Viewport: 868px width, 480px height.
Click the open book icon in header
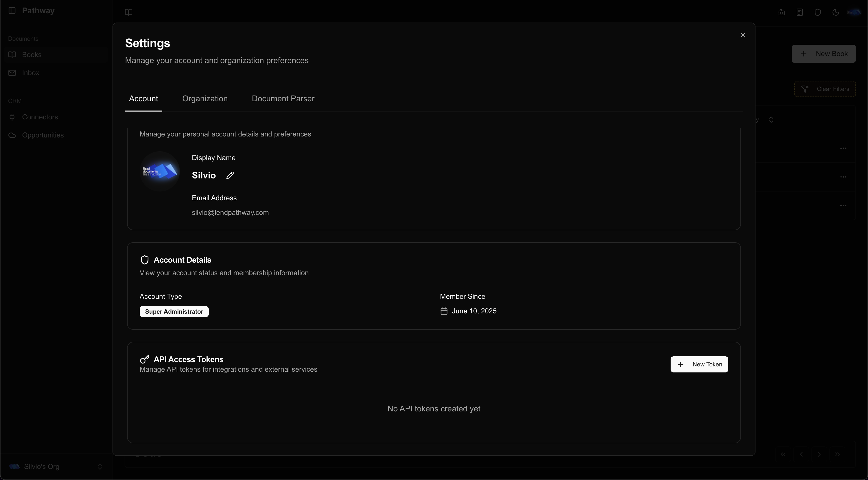click(x=128, y=12)
